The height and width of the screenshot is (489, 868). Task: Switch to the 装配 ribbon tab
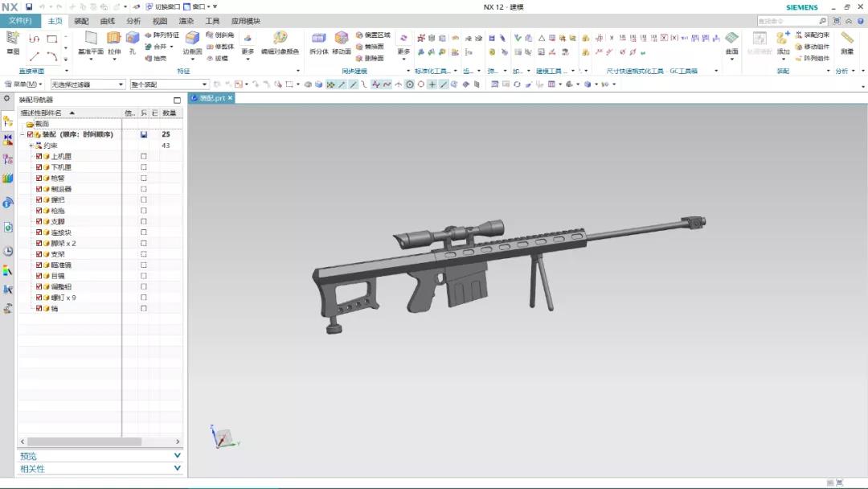click(81, 21)
